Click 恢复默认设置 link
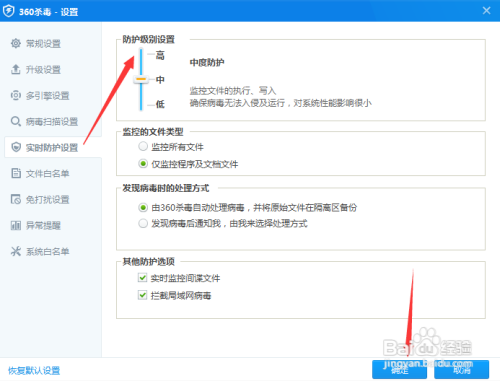The width and height of the screenshot is (500, 381). tap(34, 370)
